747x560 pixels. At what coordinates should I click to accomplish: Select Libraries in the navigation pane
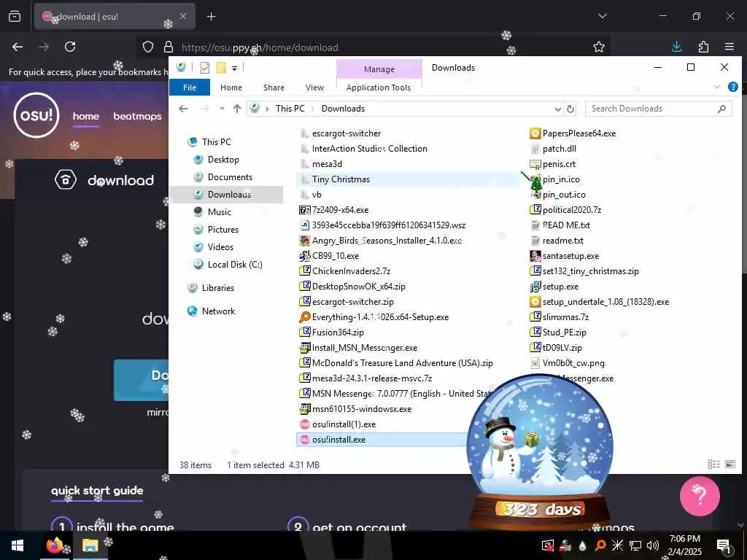[x=217, y=288]
